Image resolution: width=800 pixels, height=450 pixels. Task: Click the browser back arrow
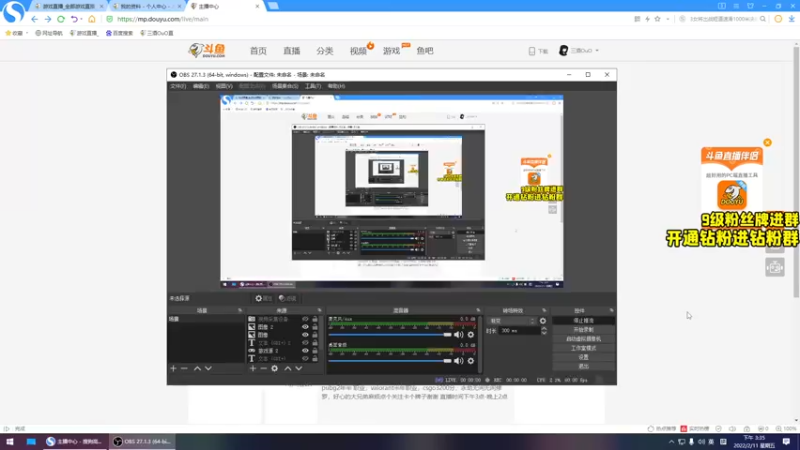pyautogui.click(x=34, y=19)
